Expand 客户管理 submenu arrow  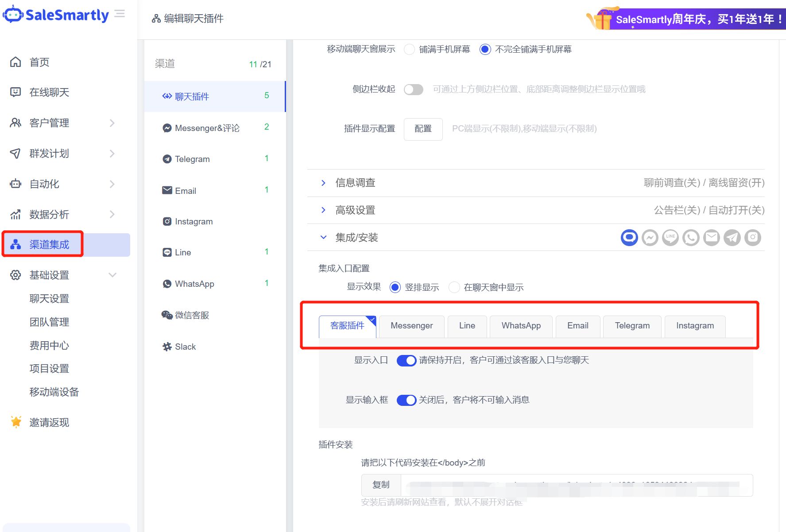112,123
